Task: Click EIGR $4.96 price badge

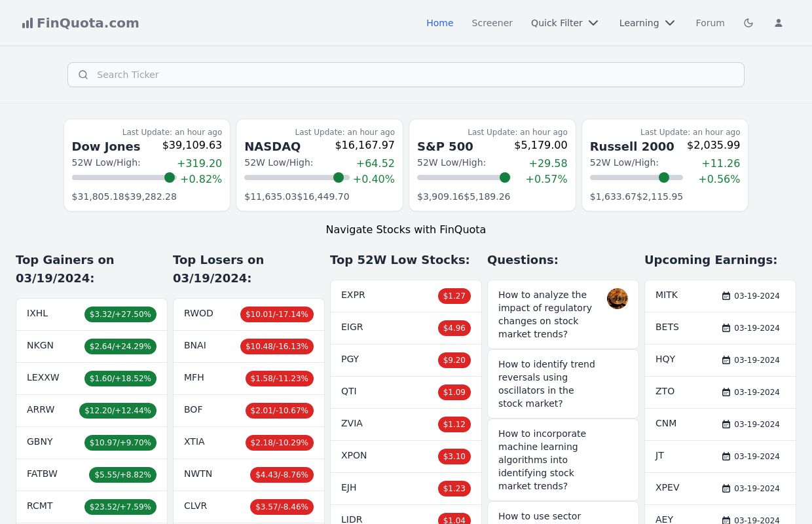Action: pos(454,328)
